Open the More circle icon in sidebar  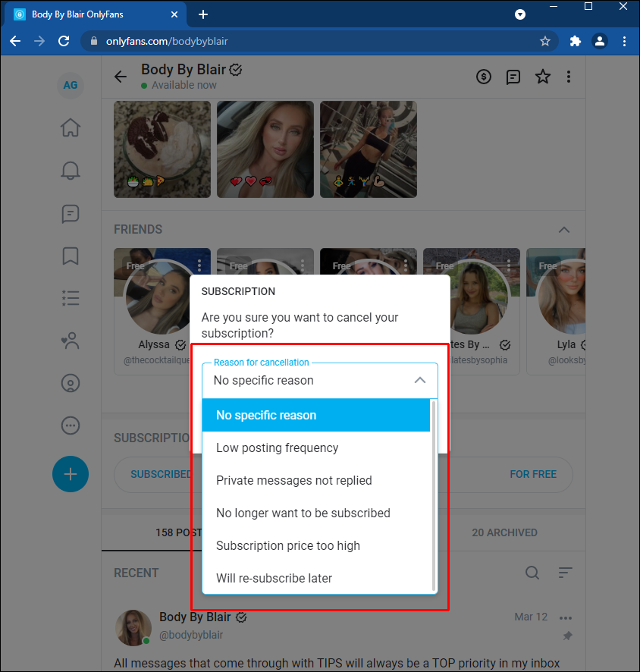tap(71, 425)
